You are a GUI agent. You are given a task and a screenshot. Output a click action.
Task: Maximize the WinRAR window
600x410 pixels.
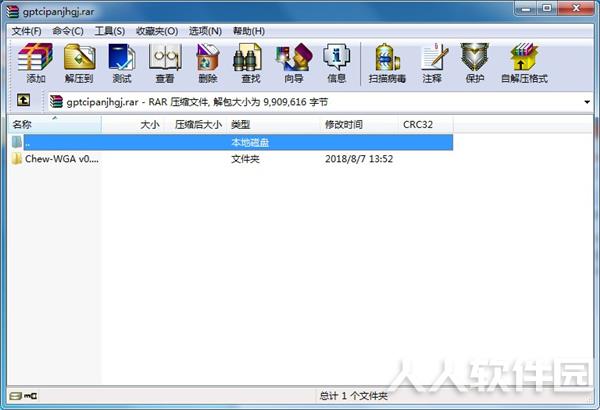(x=547, y=8)
